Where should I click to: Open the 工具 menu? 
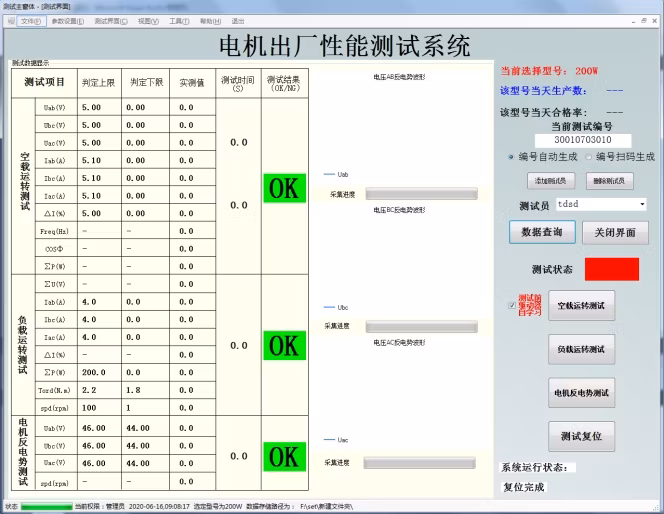[179, 20]
